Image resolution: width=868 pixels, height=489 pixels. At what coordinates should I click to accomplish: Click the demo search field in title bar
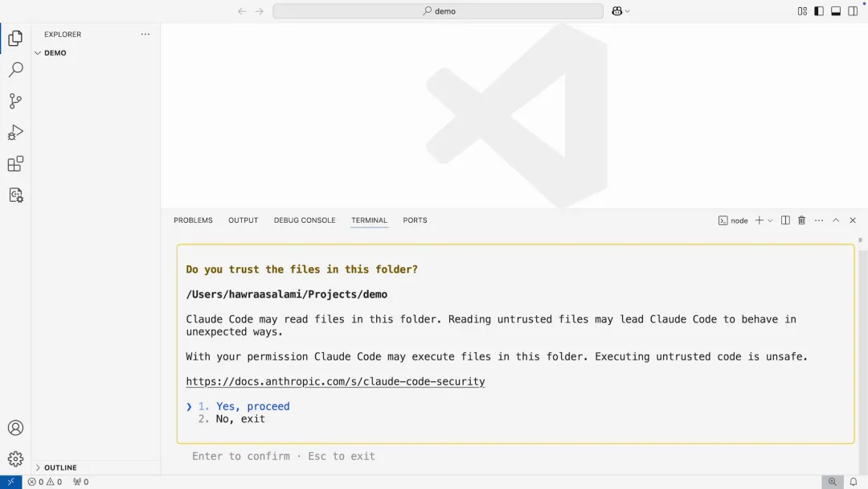[438, 11]
